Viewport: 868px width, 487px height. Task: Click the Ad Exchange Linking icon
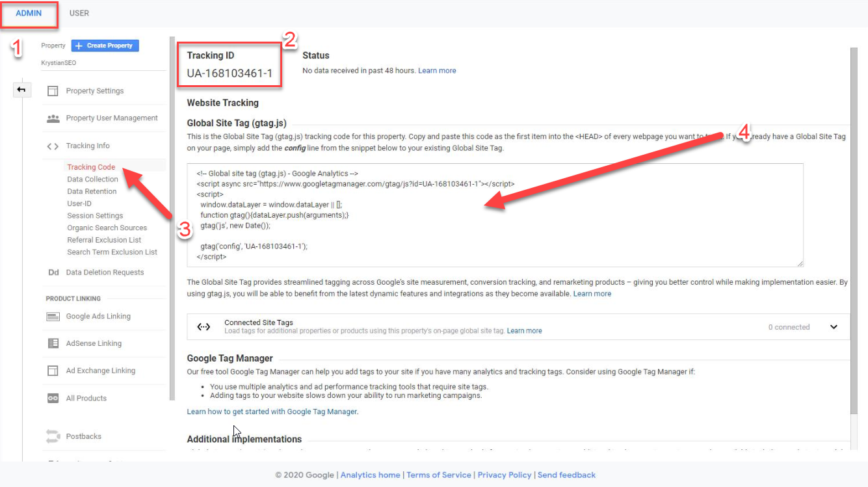click(x=53, y=371)
